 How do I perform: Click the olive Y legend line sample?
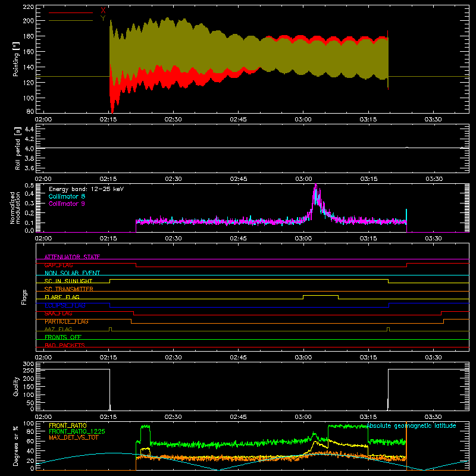(x=71, y=20)
